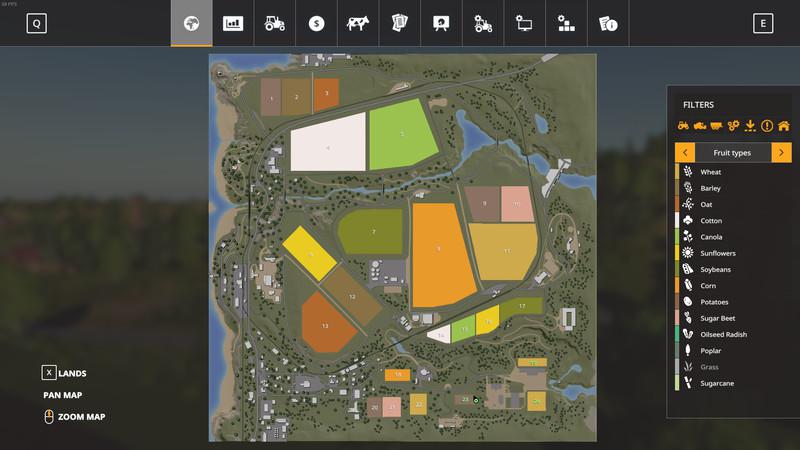800x450 pixels.
Task: Open the animals cow icon page
Action: click(357, 24)
